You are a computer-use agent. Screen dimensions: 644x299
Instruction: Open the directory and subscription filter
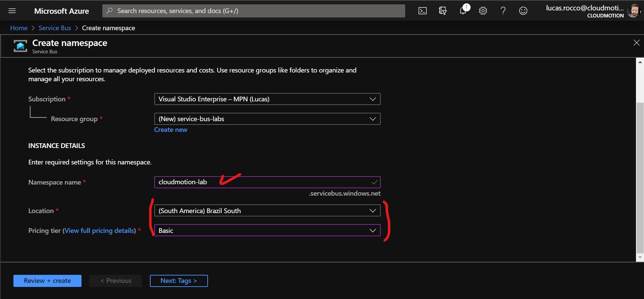443,11
